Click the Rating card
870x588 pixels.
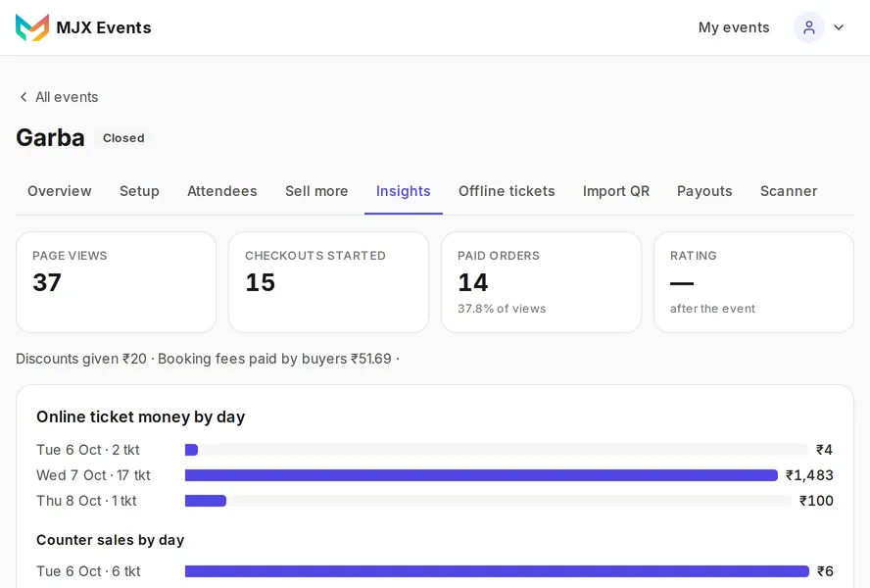[753, 282]
